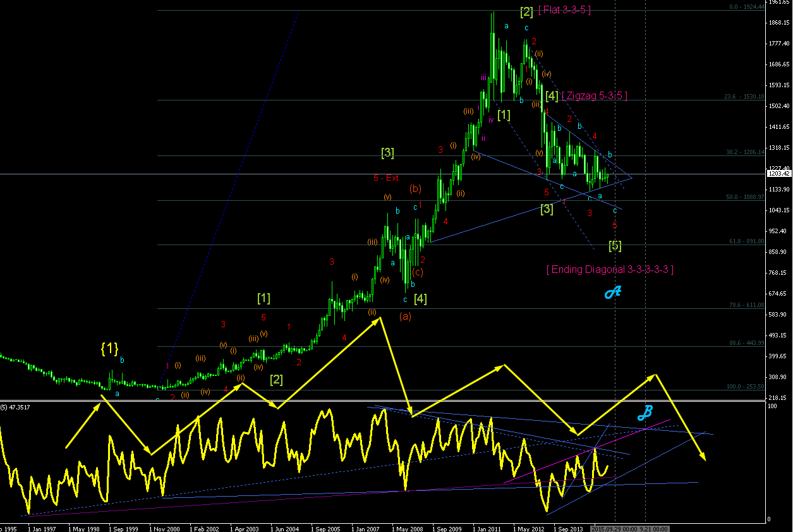This screenshot has height=532, width=793.
Task: Select the red "(b)" wave label
Action: (415, 188)
